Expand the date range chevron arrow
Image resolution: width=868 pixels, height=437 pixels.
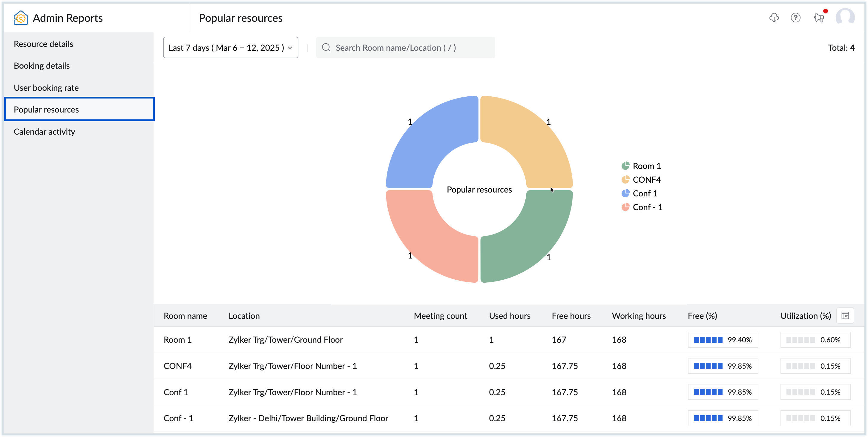(290, 47)
